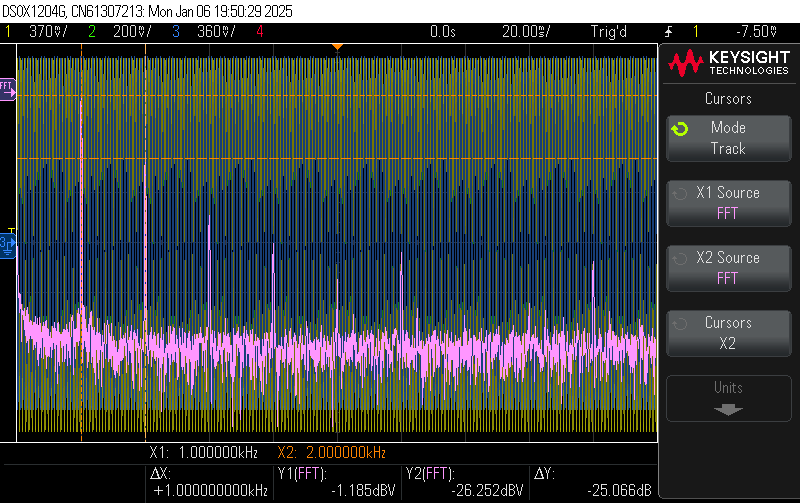The image size is (800, 503).
Task: Click the lower Y2 horizontal cursor line
Action: [x=337, y=159]
